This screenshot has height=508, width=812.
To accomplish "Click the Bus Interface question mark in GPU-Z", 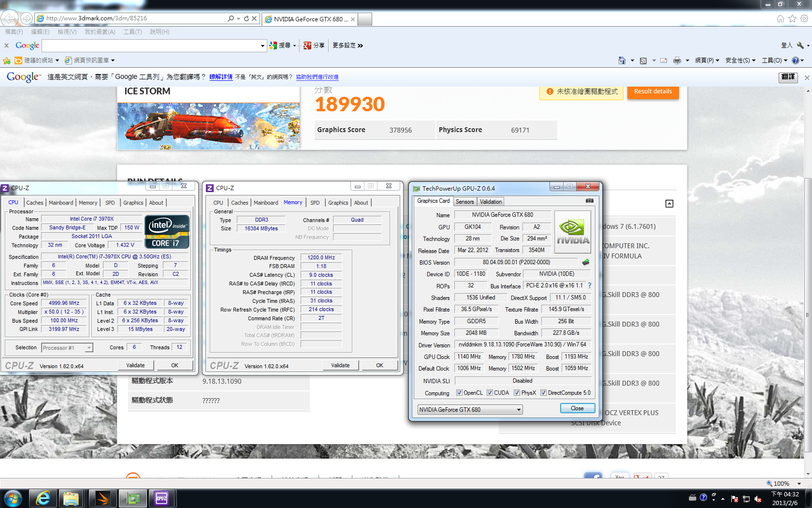I will 590,285.
